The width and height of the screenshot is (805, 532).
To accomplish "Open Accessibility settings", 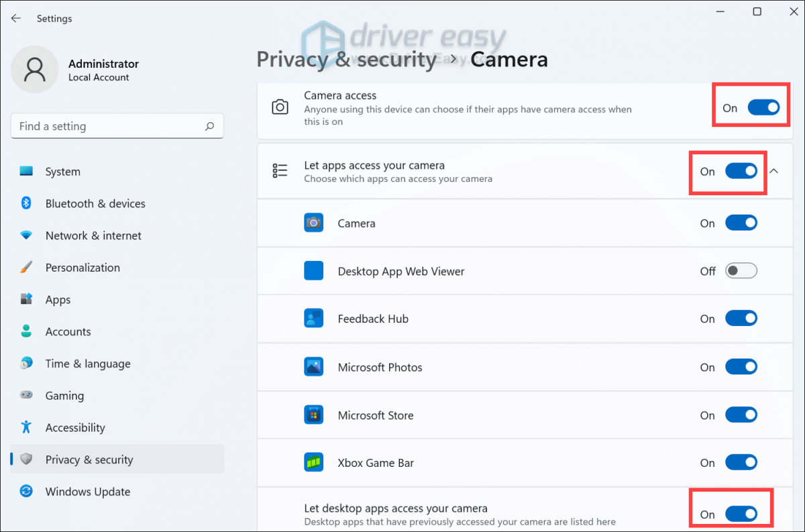I will (25, 427).
